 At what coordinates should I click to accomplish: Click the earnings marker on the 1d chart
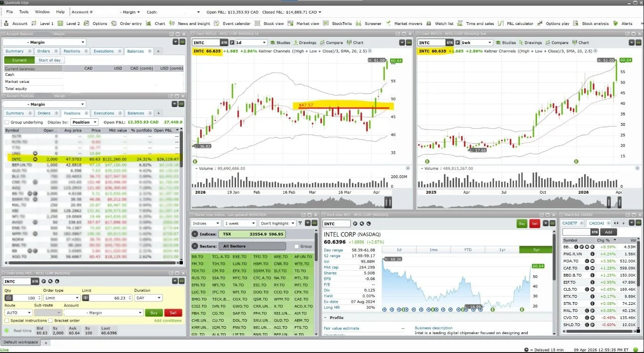tap(196, 161)
